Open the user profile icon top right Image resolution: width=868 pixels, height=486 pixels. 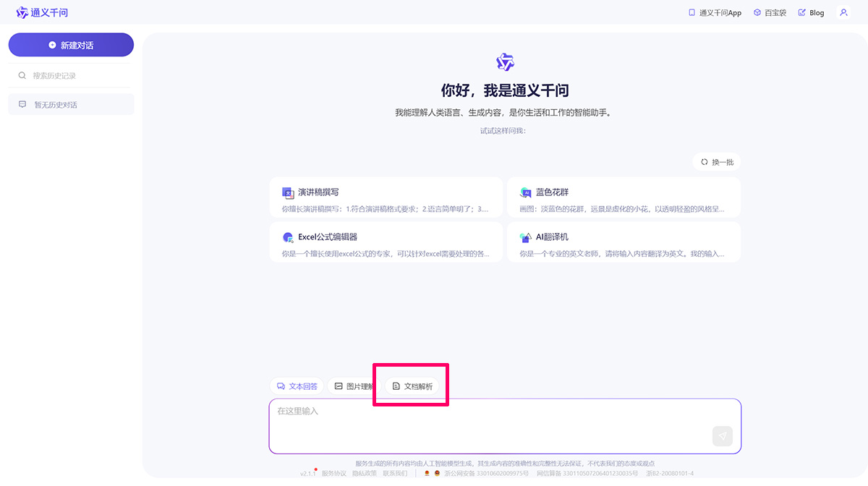pos(844,12)
